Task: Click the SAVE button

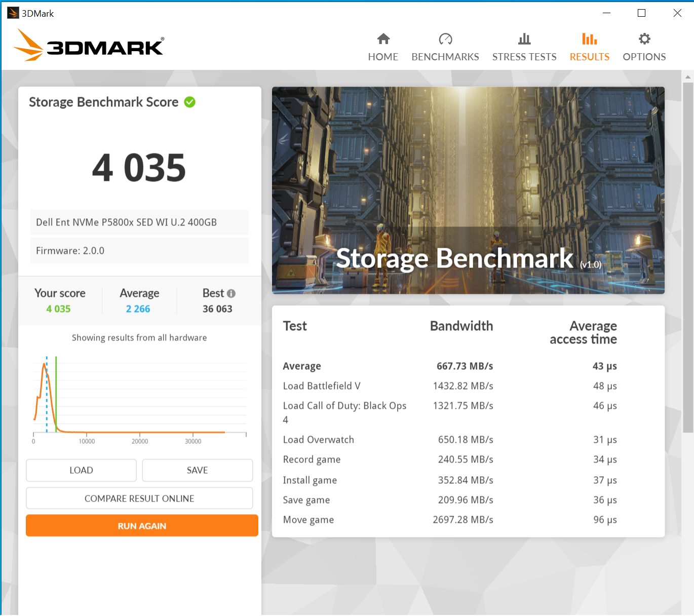Action: [197, 470]
